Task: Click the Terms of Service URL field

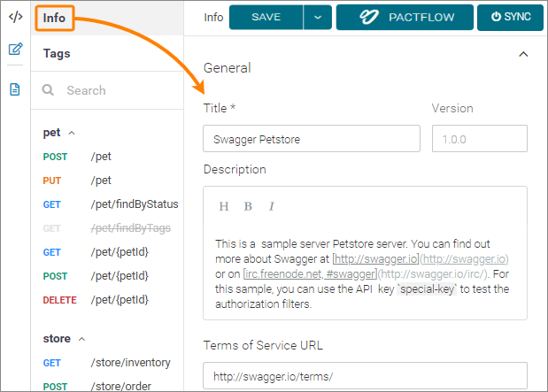Action: tap(365, 376)
